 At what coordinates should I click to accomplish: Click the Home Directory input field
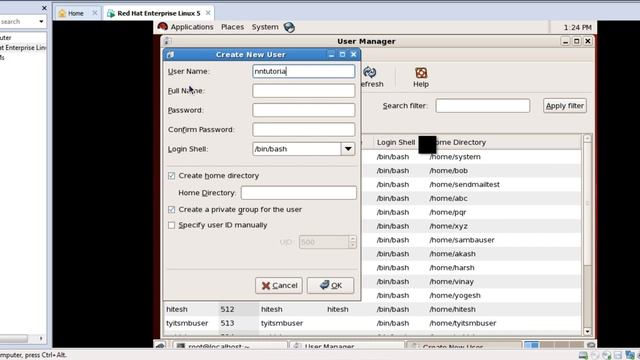click(298, 193)
